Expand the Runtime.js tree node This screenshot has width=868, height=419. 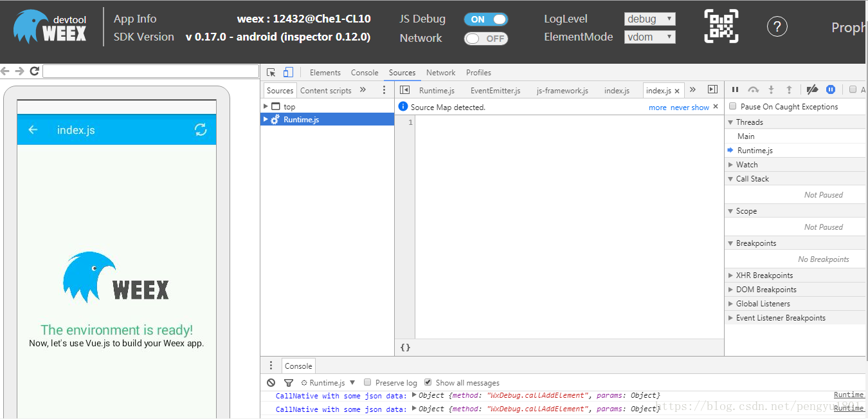(x=266, y=119)
